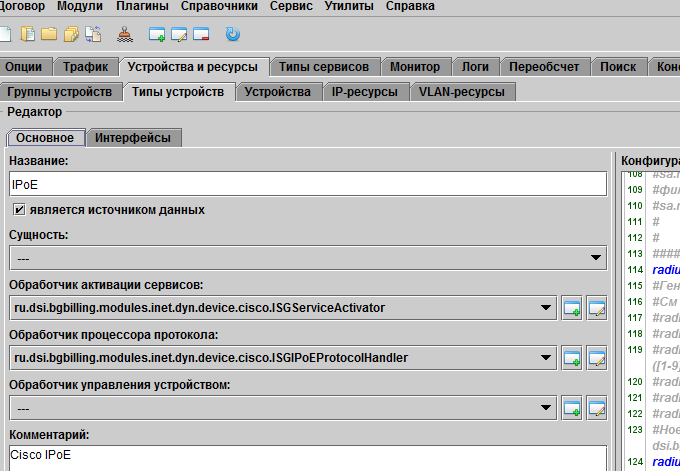Switch to the Поиск tab
The width and height of the screenshot is (680, 471).
[618, 67]
